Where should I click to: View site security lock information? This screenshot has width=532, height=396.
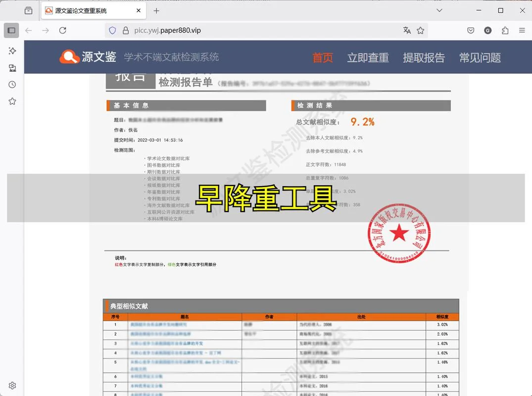tap(126, 31)
